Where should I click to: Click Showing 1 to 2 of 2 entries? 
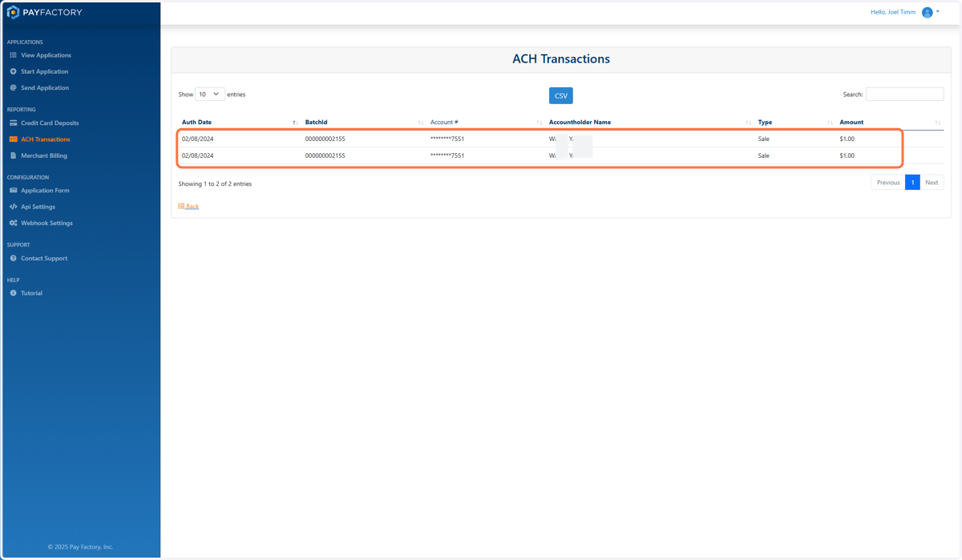coord(215,183)
